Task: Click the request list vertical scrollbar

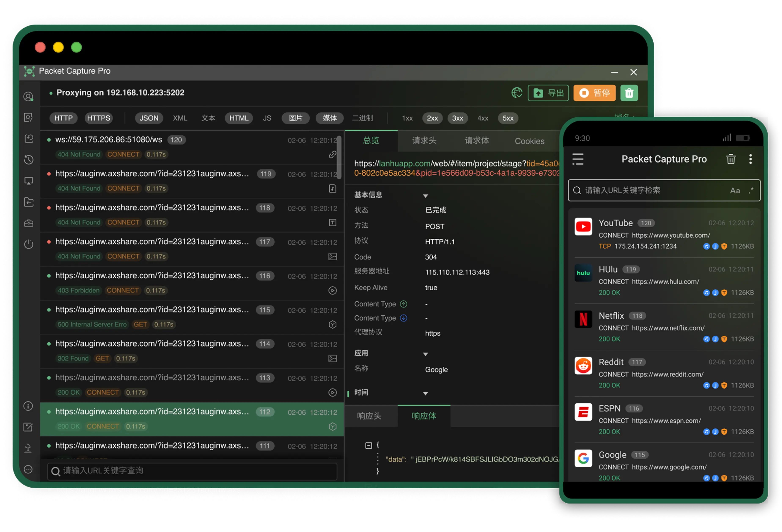Action: 339,157
